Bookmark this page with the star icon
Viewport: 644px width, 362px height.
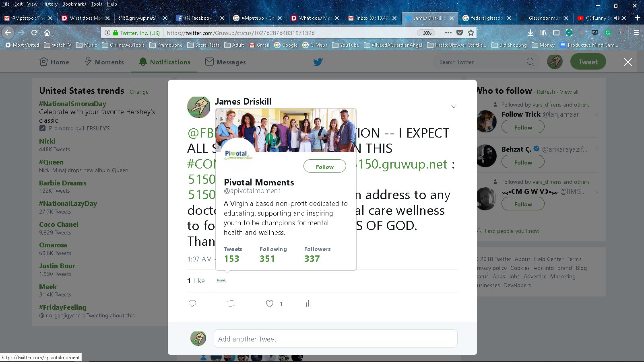pos(471,33)
